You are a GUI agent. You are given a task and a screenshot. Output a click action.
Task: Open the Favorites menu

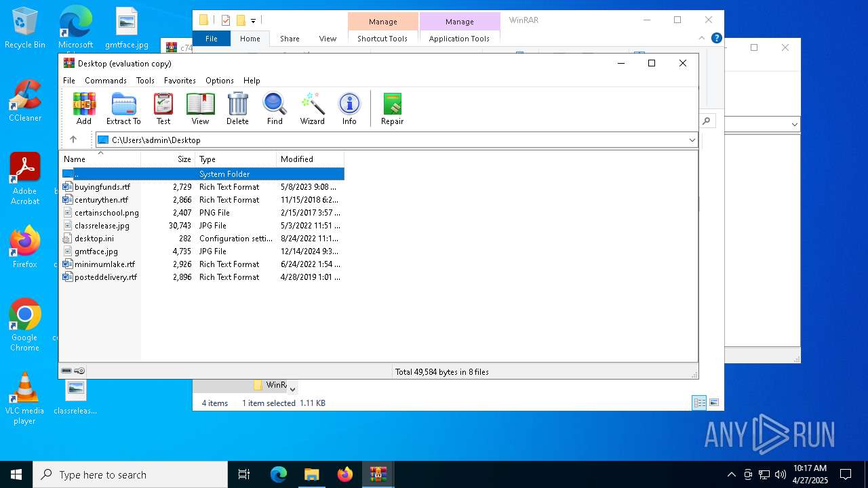[x=180, y=80]
